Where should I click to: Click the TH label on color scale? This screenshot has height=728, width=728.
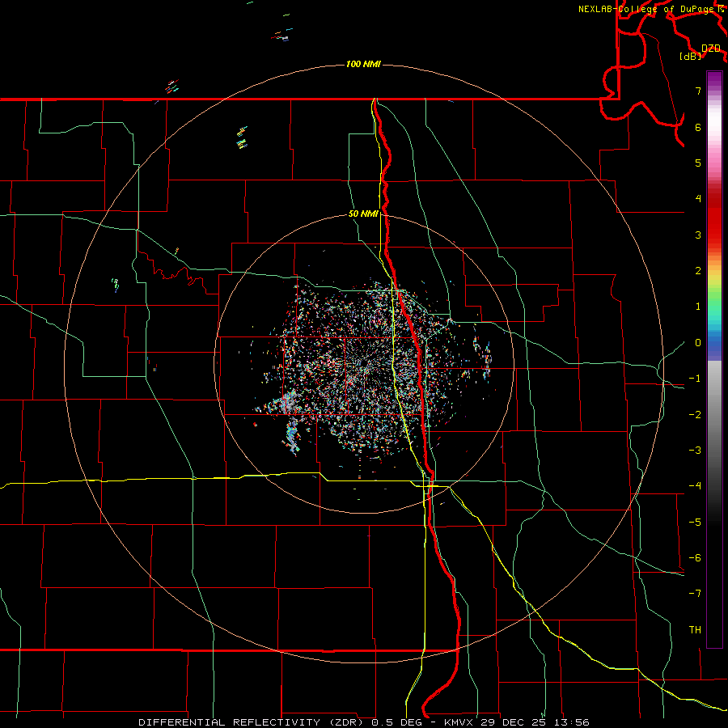point(695,629)
